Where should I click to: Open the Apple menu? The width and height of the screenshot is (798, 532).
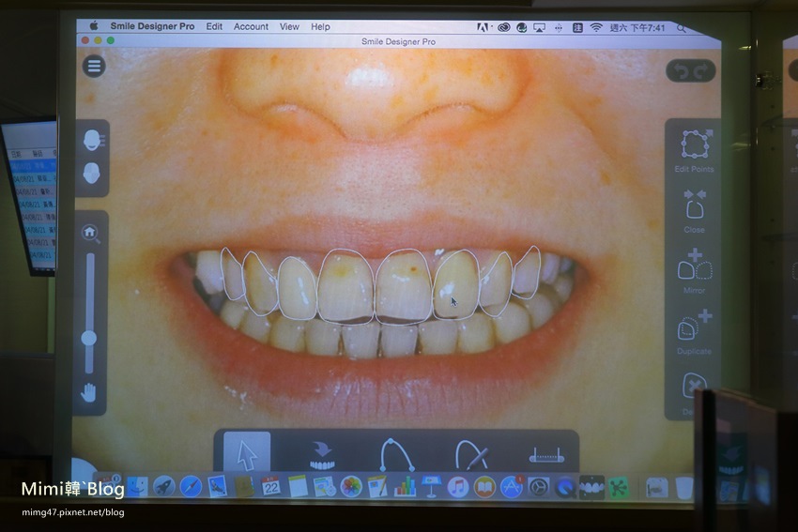click(x=93, y=26)
